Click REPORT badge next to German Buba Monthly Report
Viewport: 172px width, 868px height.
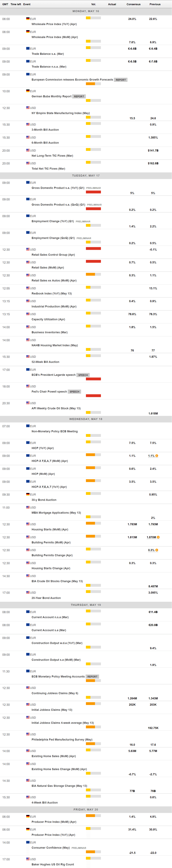click(79, 96)
